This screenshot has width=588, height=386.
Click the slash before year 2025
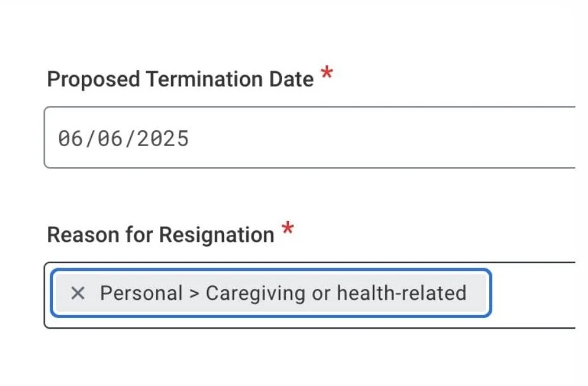point(130,139)
